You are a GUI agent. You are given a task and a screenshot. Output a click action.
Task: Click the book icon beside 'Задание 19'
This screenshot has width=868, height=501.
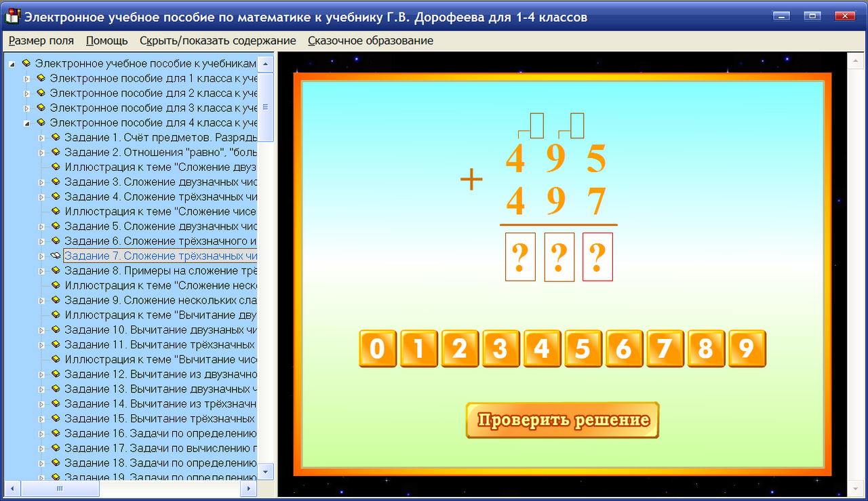coord(54,477)
